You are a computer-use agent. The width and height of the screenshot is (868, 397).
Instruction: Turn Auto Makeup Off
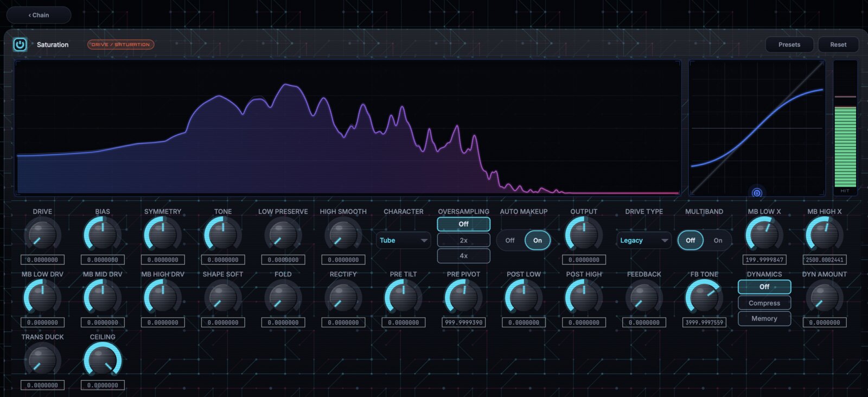click(510, 240)
